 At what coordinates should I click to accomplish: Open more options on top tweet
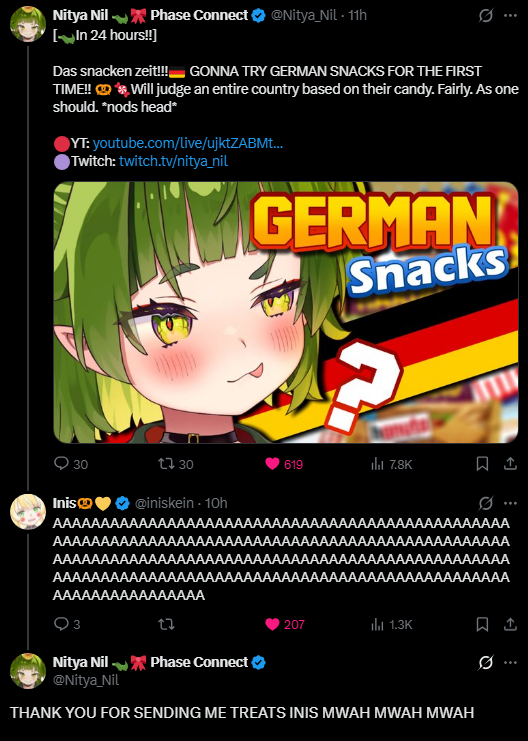(511, 16)
